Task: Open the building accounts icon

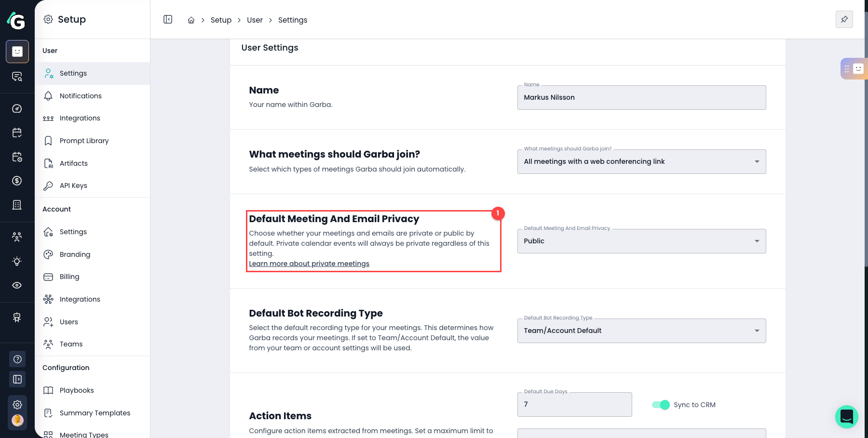Action: pyautogui.click(x=17, y=205)
